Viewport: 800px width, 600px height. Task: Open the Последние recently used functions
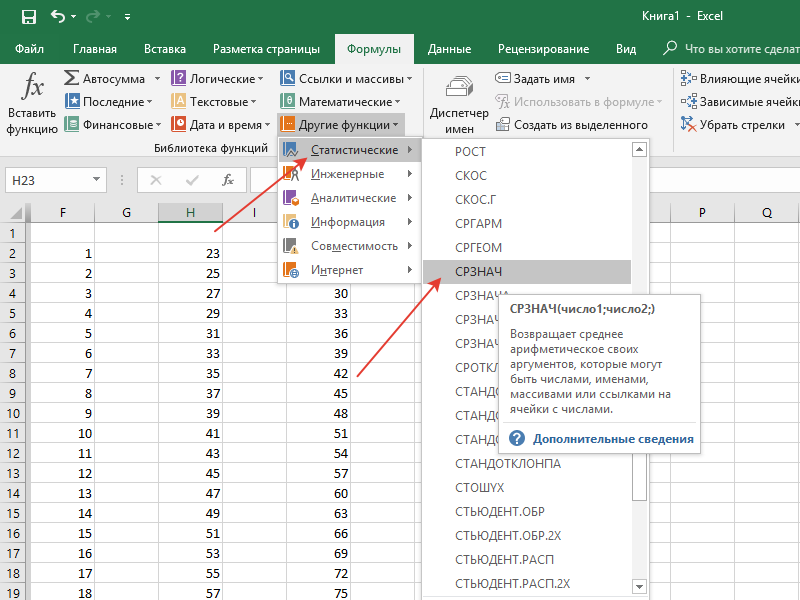point(109,102)
